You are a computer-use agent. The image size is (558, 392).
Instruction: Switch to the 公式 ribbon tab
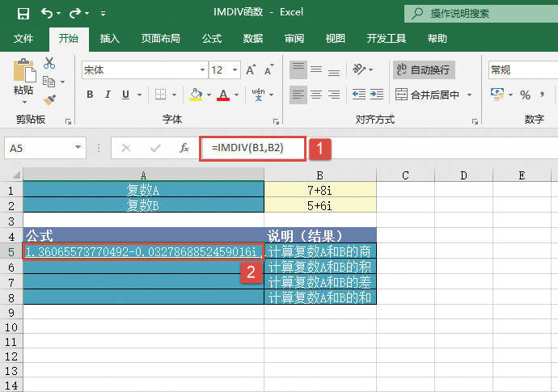click(x=212, y=38)
